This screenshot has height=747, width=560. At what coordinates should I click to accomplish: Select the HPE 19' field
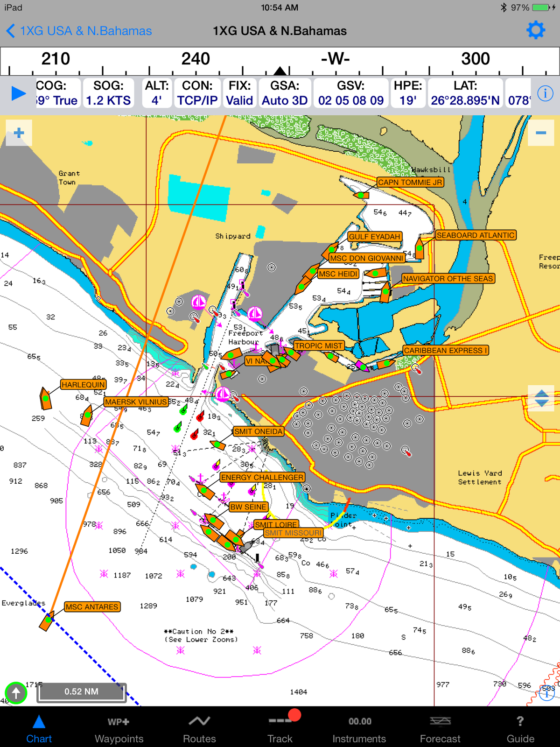(x=408, y=93)
